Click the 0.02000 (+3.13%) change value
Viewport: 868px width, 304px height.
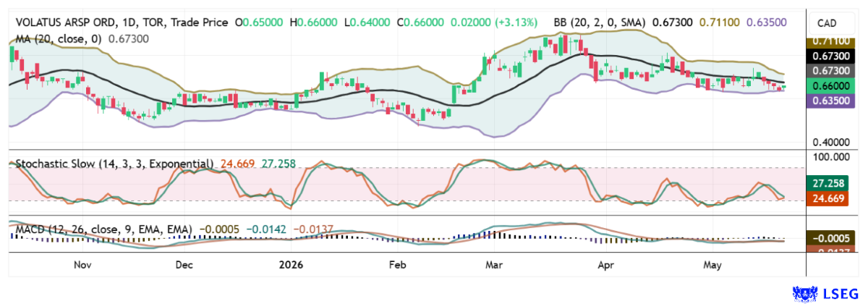point(493,23)
